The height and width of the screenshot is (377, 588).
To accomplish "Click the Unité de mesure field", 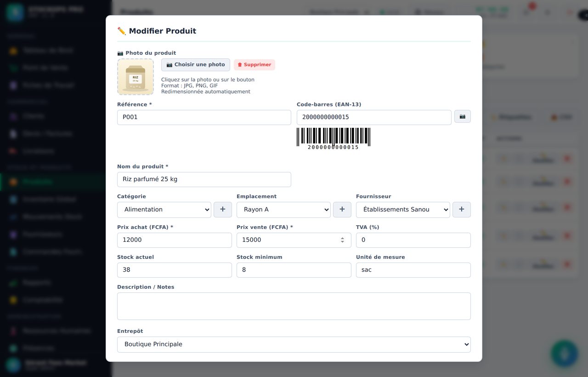I will tap(413, 270).
